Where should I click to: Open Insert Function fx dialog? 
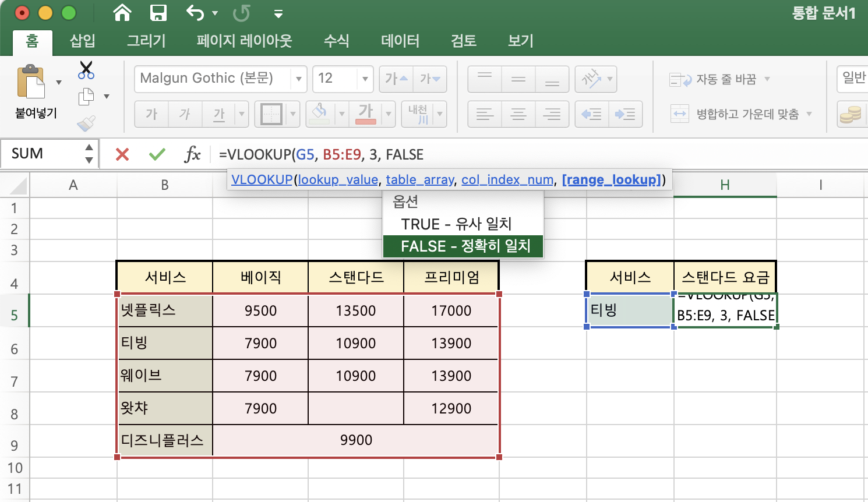192,154
